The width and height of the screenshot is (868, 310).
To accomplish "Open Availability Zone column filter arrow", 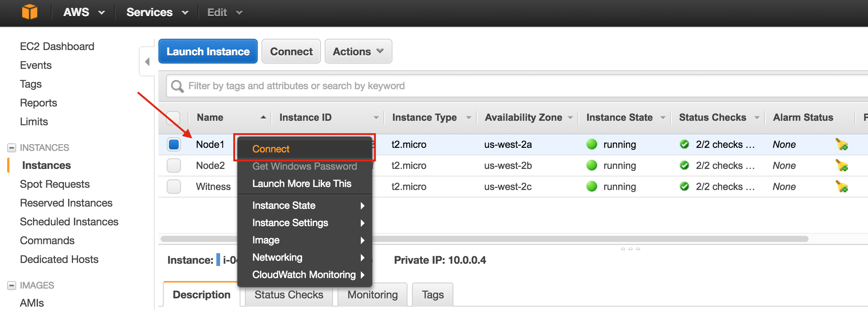I will tap(570, 118).
